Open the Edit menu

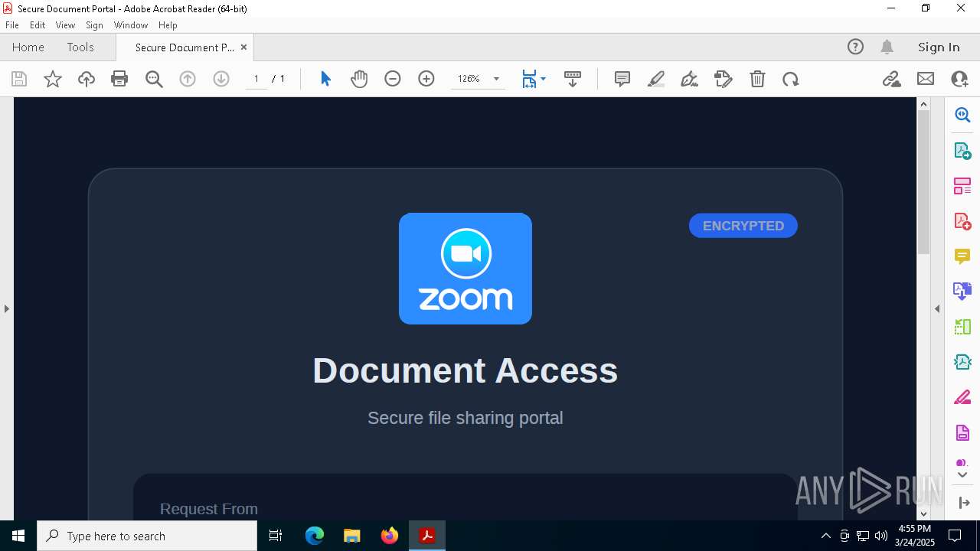[38, 25]
